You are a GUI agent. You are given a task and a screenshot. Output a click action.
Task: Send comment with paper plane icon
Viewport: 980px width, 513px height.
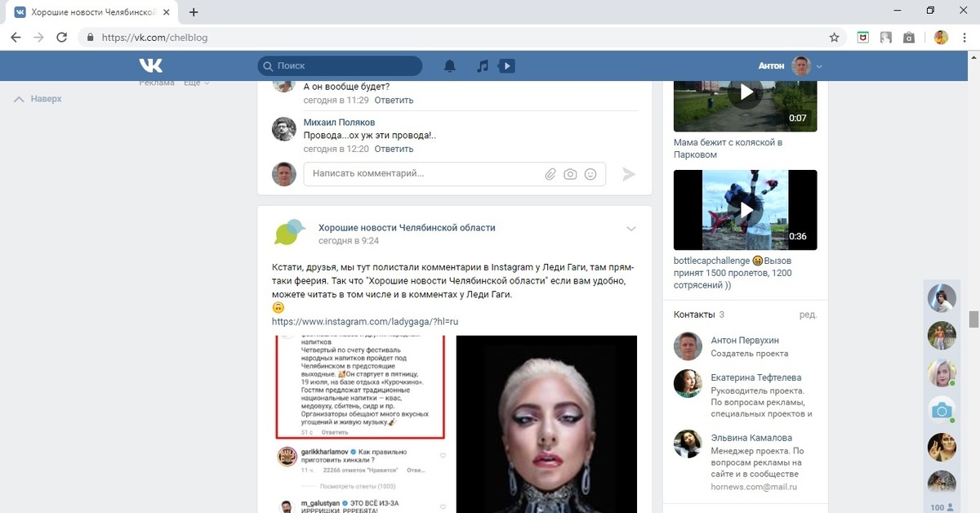tap(628, 174)
